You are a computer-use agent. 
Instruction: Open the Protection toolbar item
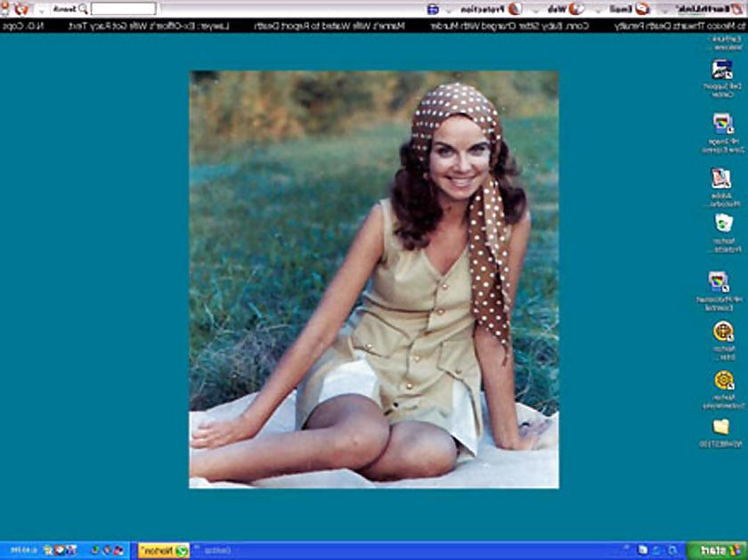click(x=483, y=9)
